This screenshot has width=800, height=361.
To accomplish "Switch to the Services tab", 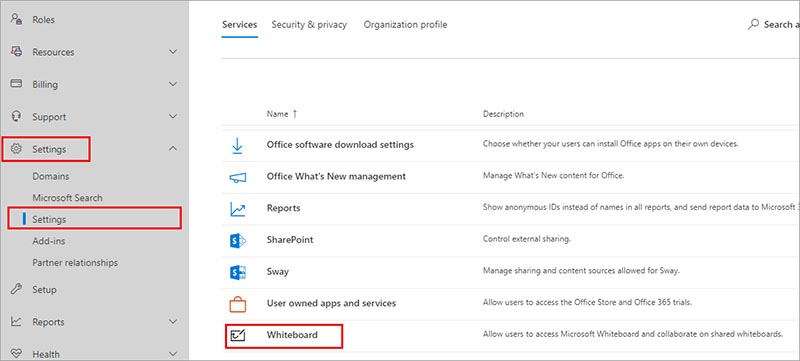I will pyautogui.click(x=239, y=24).
